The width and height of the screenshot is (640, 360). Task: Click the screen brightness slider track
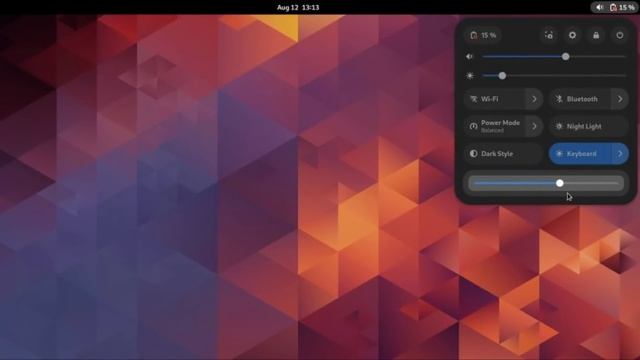(553, 76)
